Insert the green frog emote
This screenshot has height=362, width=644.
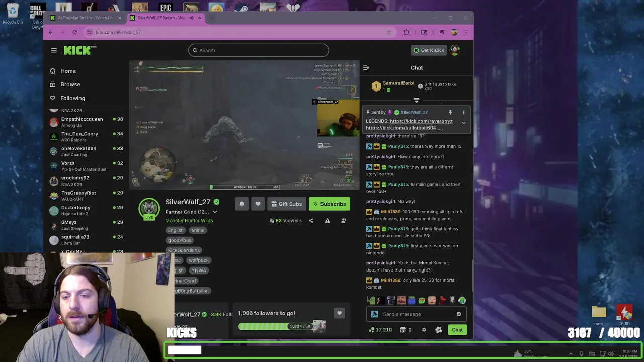pyautogui.click(x=371, y=300)
